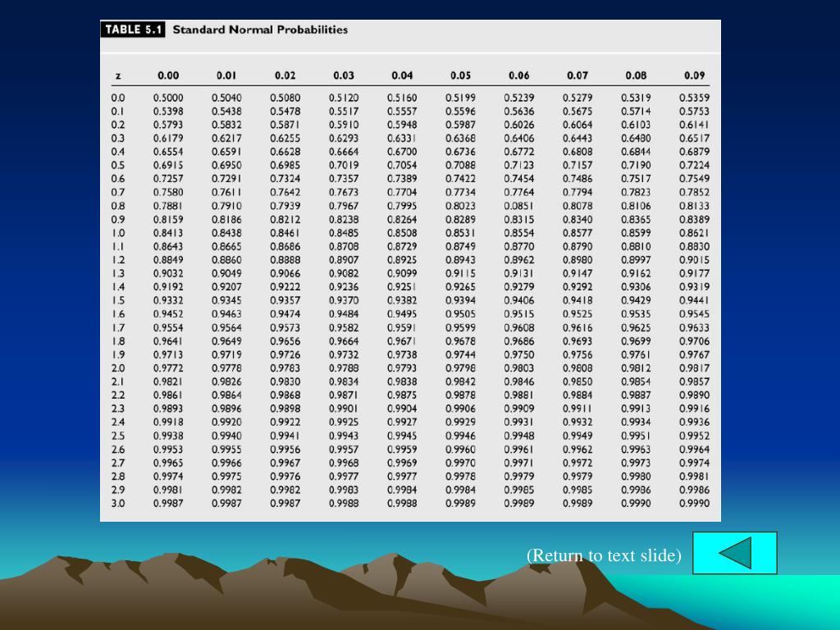Click the value 0.8413 in row 1.0
This screenshot has width=840, height=630.
pos(168,233)
